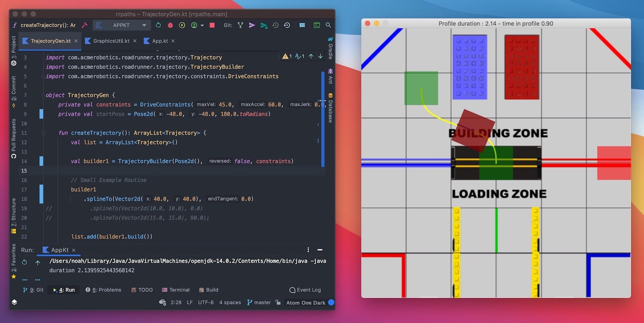
Task: Open the Event Log
Action: tap(305, 290)
